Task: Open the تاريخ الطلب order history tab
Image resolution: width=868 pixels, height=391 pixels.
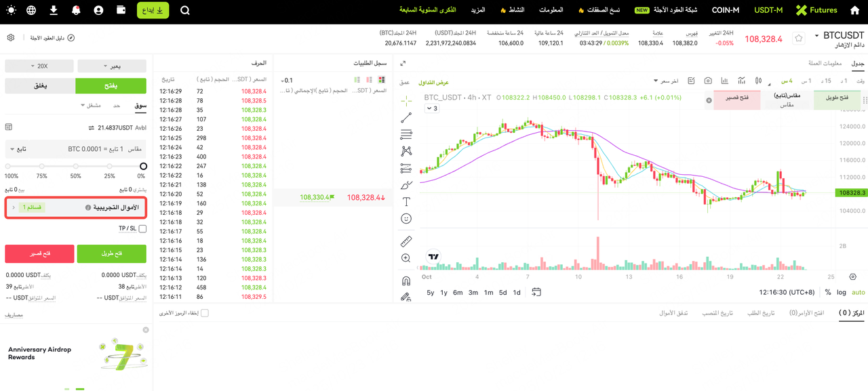Action: 761,312
